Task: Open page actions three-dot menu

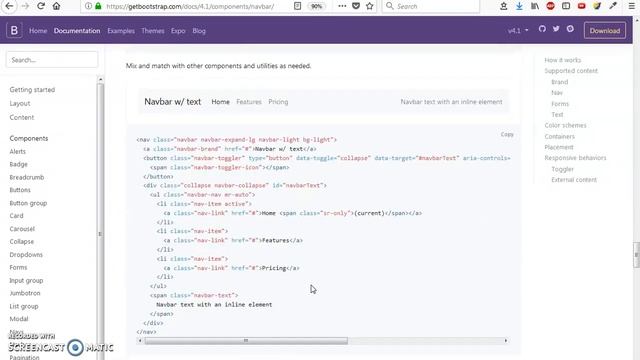Action: click(342, 6)
